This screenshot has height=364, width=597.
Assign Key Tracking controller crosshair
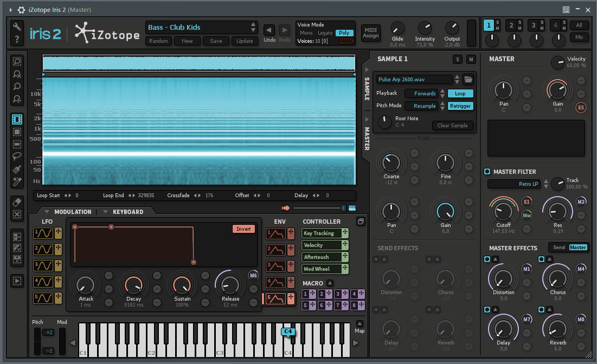coord(344,233)
